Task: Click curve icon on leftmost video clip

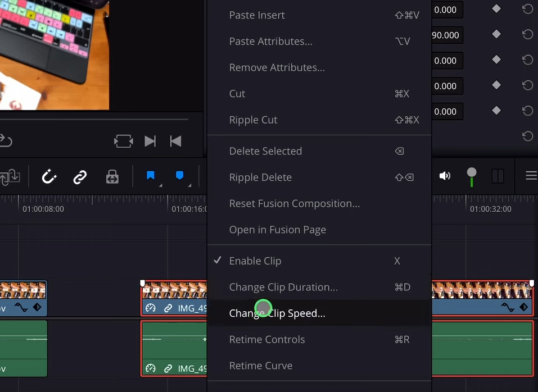Action: click(21, 307)
